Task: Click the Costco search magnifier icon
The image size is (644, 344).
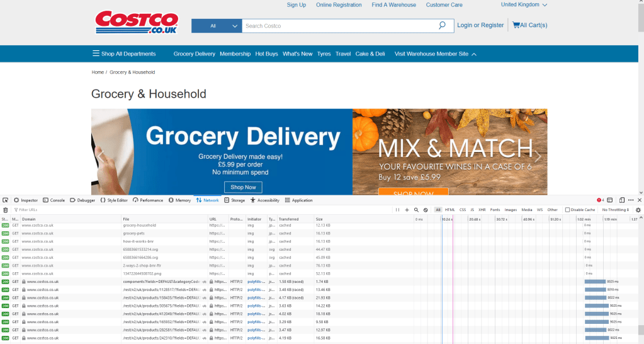Action: (443, 26)
